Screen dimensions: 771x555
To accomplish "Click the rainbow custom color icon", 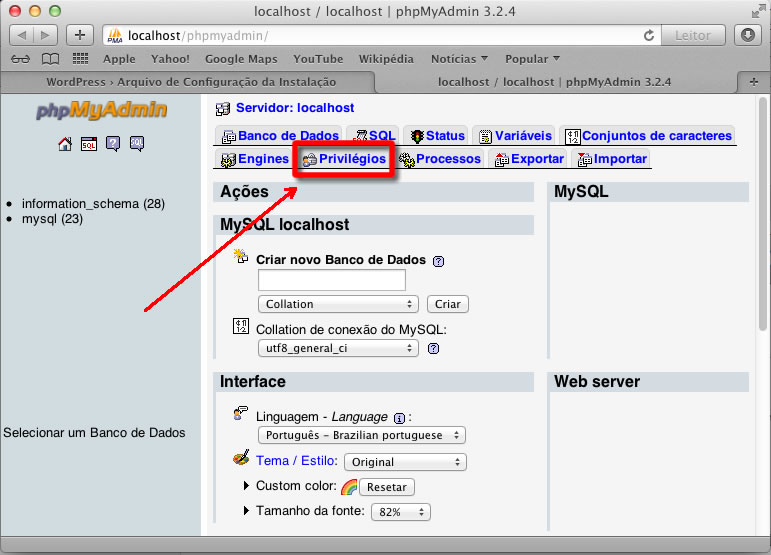I will coord(349,487).
